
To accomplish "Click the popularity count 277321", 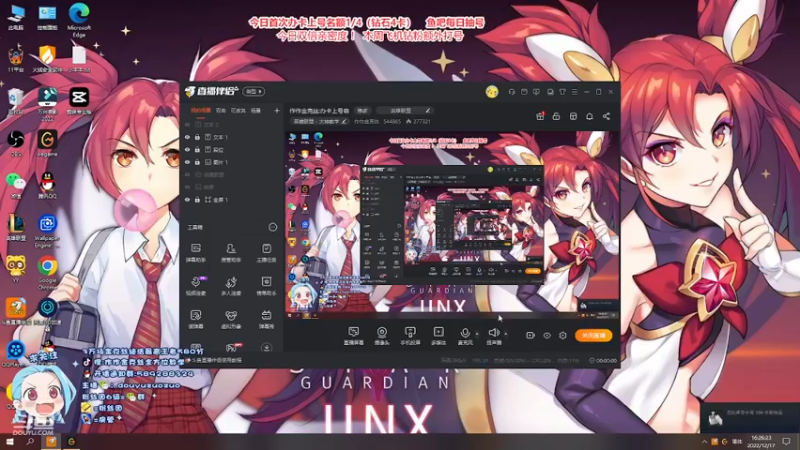I will 421,122.
